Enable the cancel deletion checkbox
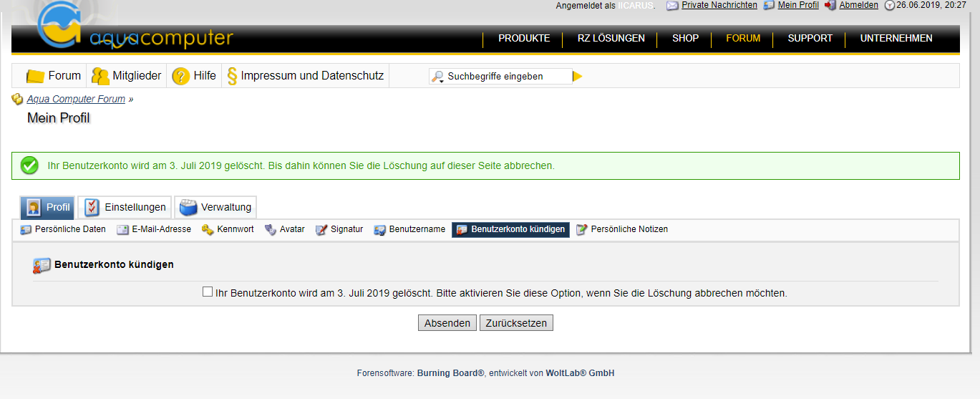This screenshot has width=980, height=399. click(208, 292)
